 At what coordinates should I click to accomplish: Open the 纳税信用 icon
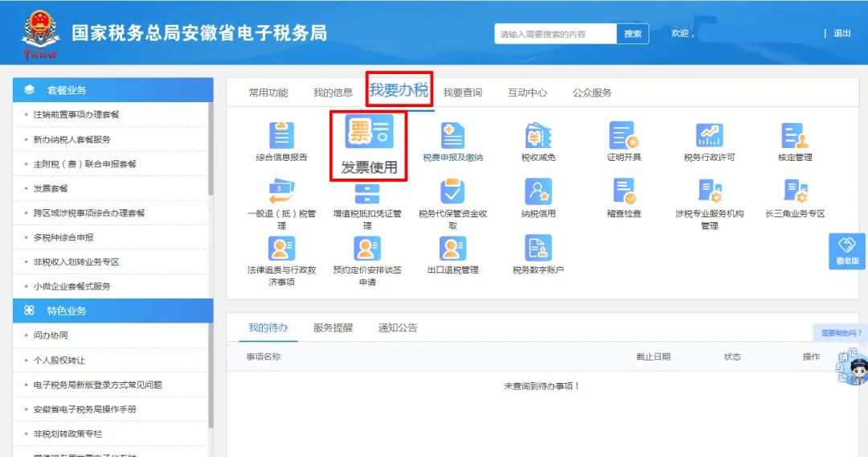538,191
